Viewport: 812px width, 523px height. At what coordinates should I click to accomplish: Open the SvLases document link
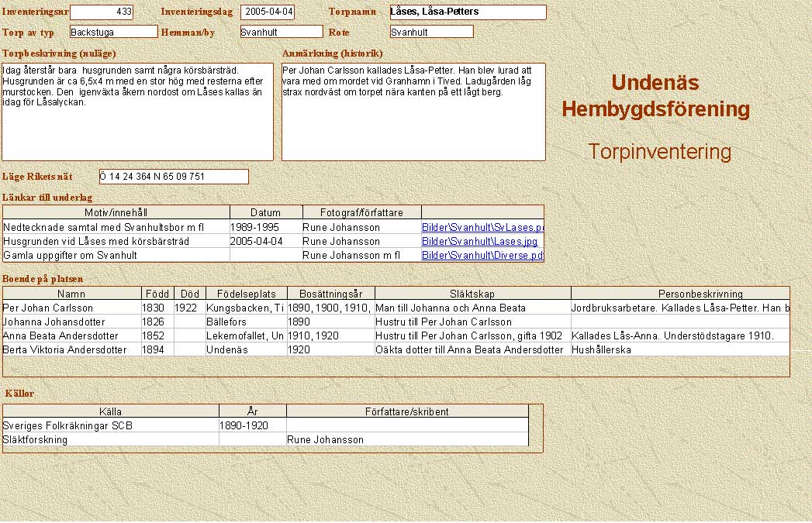482,228
